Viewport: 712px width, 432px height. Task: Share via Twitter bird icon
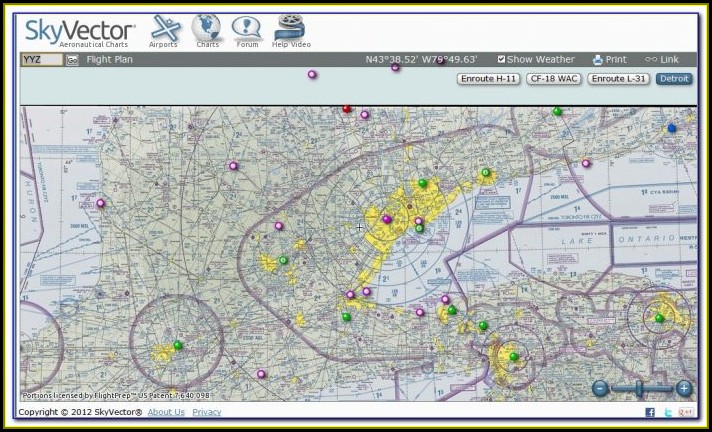pyautogui.click(x=668, y=412)
